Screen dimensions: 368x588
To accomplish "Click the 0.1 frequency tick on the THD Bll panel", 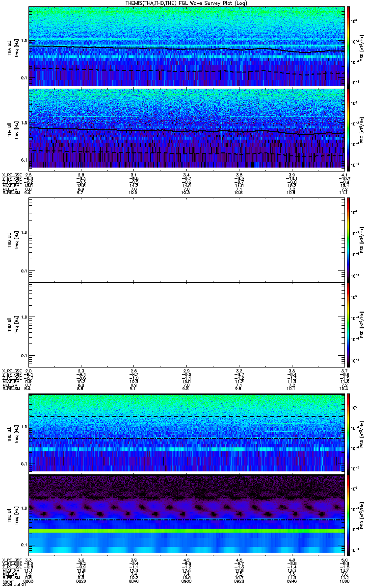I will (24, 355).
